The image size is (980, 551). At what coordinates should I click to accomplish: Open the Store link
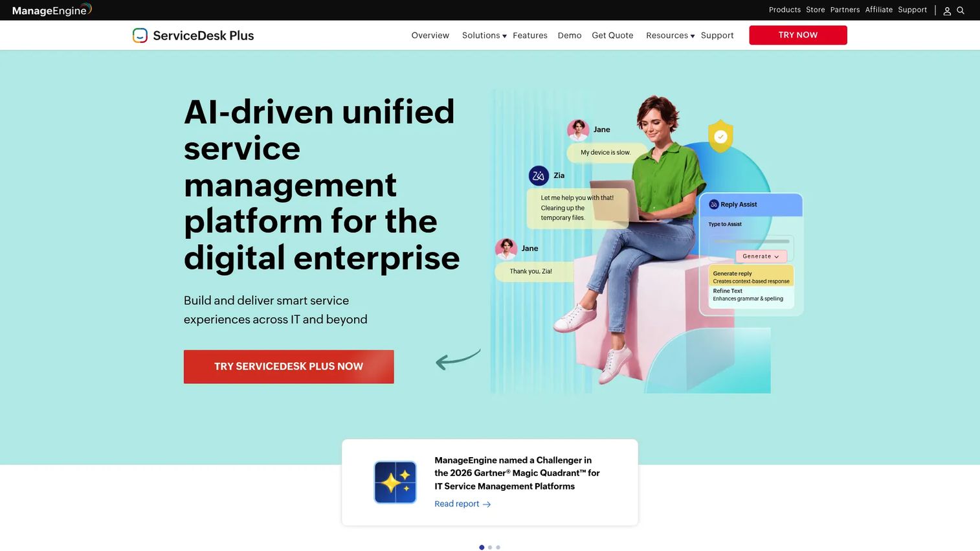(816, 10)
